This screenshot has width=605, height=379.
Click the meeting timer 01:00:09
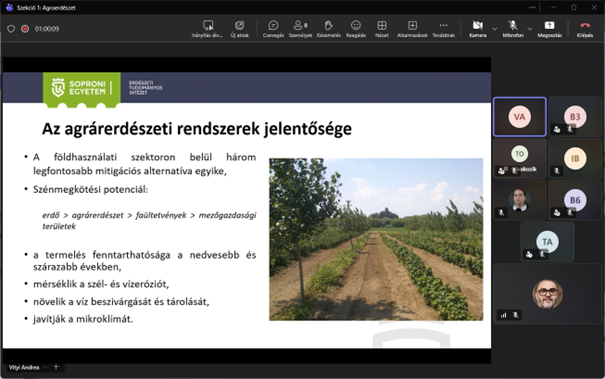coord(47,29)
